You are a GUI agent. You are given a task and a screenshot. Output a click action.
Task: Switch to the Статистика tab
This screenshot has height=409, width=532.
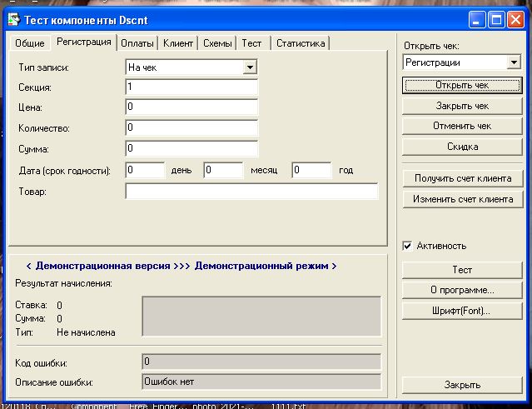click(x=301, y=43)
